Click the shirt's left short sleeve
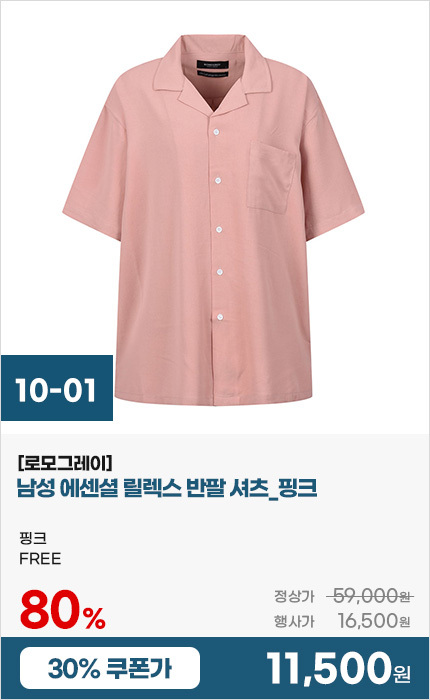Image resolution: width=430 pixels, height=700 pixels. (x=93, y=179)
